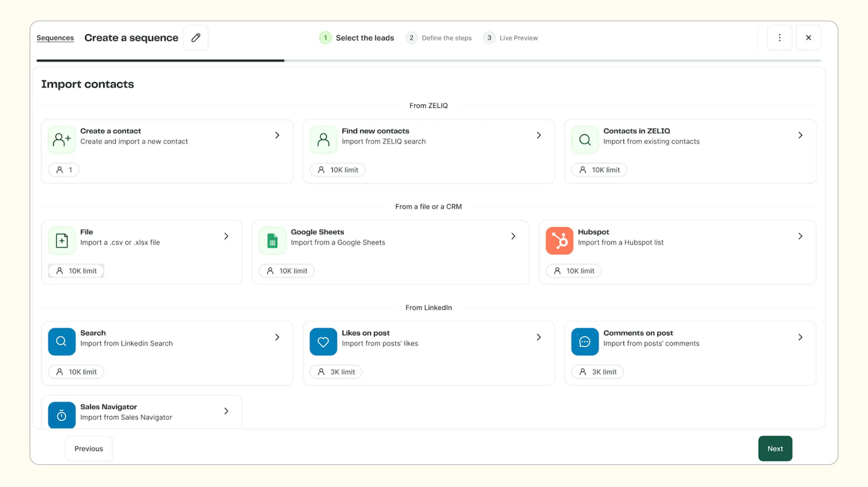The image size is (868, 487).
Task: Expand the Find new contacts chevron
Action: coord(539,135)
